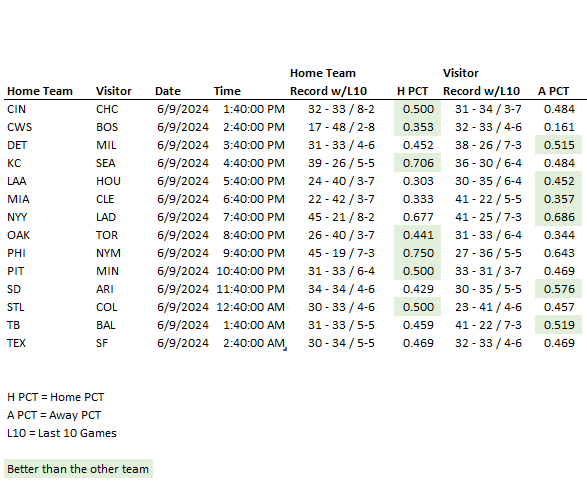Select the 41 - 22 / 7-3 BAL record
This screenshot has width=587, height=481.
click(x=488, y=325)
